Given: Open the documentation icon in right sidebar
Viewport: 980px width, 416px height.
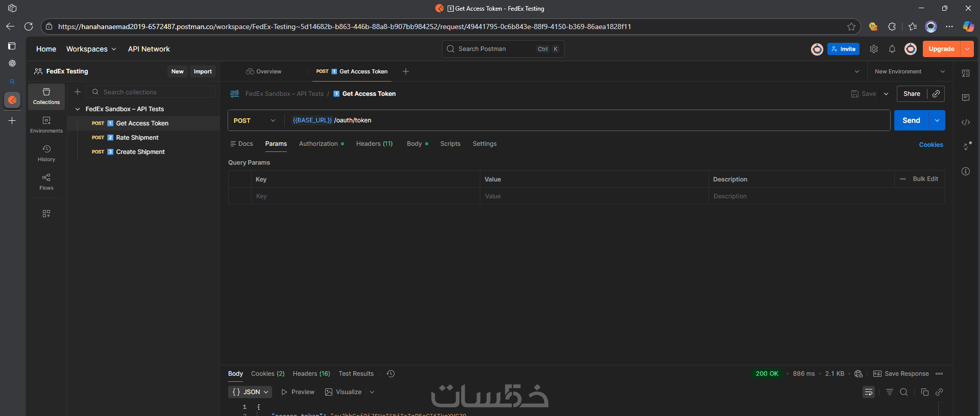Looking at the screenshot, I should point(966,73).
